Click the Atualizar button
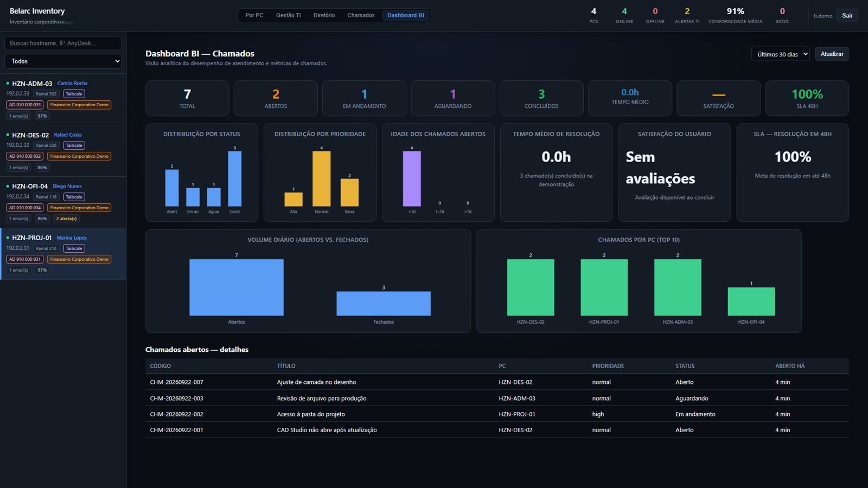The image size is (868, 488). 832,54
